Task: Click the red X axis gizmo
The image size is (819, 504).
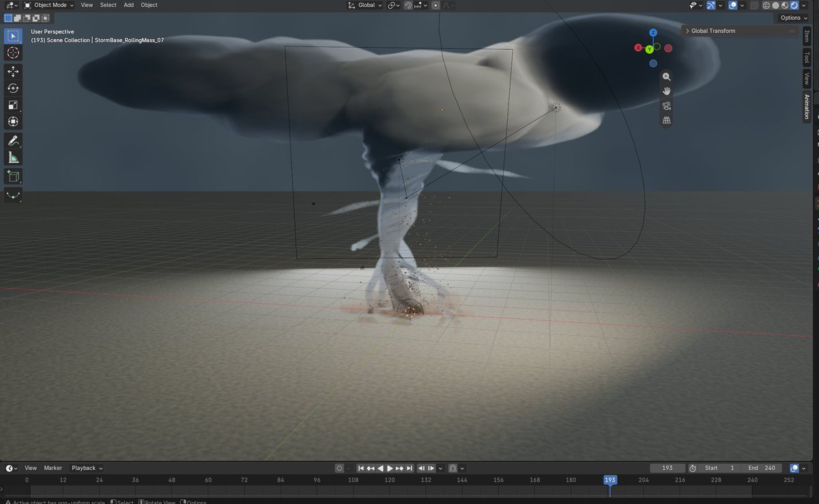Action: coord(638,48)
